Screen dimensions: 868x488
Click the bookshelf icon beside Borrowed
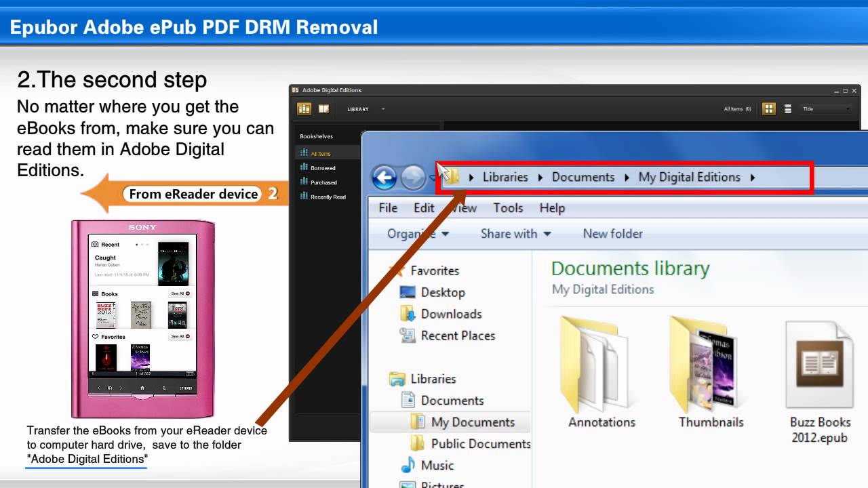(304, 167)
